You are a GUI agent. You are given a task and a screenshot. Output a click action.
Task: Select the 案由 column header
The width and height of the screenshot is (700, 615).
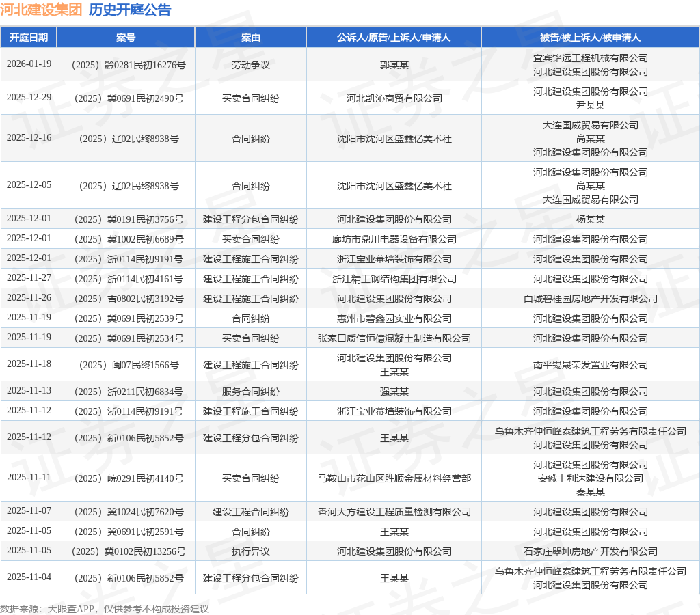pos(250,38)
